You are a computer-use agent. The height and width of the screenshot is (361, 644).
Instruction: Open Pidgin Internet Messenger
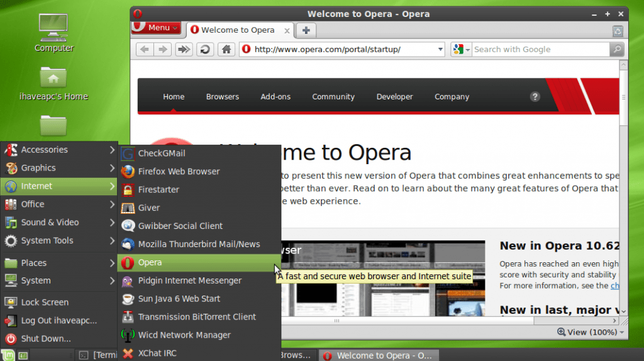(x=199, y=280)
